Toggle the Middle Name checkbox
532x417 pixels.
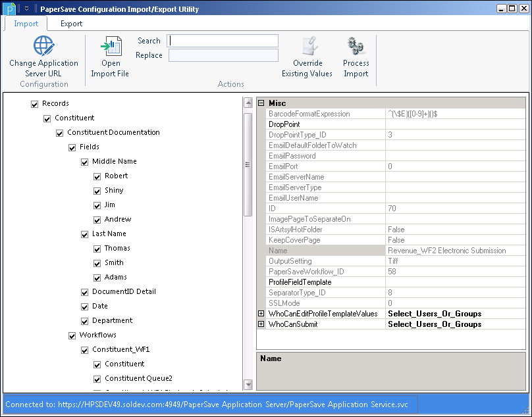[84, 162]
